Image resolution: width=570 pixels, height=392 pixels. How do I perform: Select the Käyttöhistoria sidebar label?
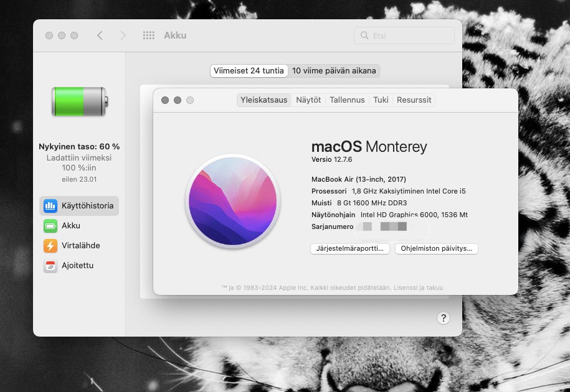coord(87,206)
